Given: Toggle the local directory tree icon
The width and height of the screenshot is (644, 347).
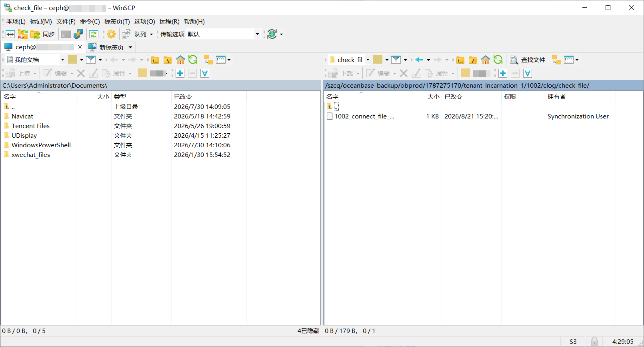Looking at the screenshot, I should click(208, 60).
